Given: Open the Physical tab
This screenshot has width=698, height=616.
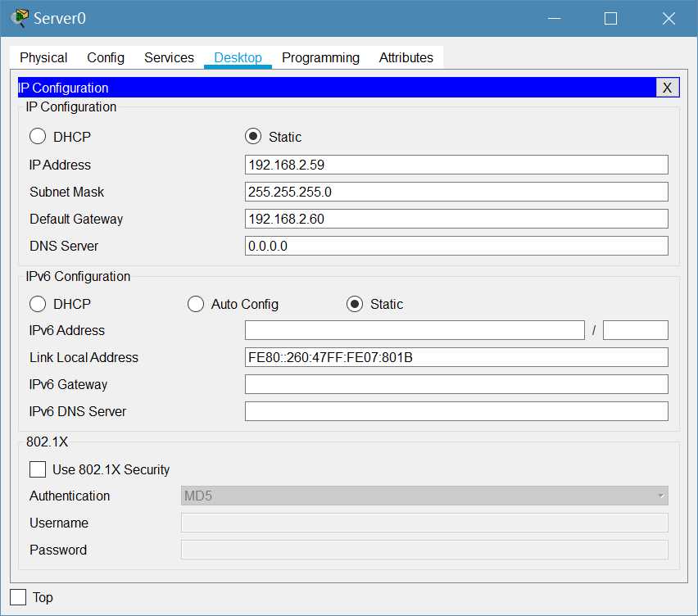Looking at the screenshot, I should coord(43,57).
